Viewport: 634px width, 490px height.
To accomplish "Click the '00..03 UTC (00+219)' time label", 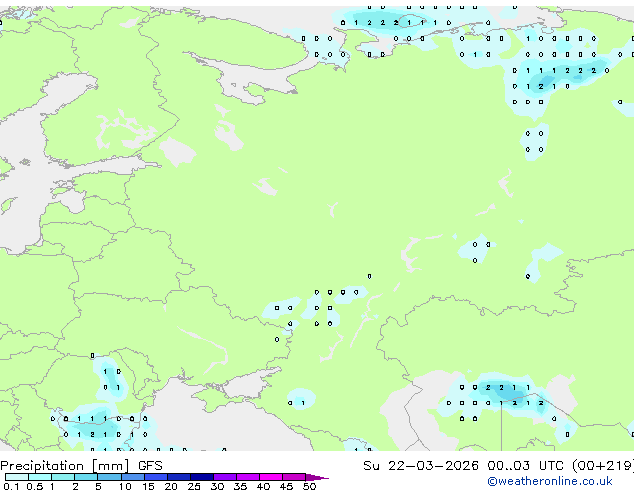I will (561, 466).
